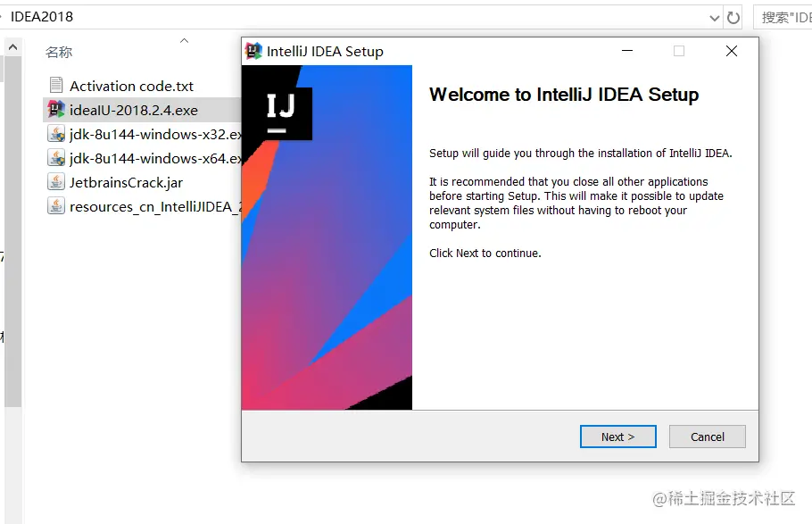Click the IntelliJ icon in setup title bar

coord(253,51)
